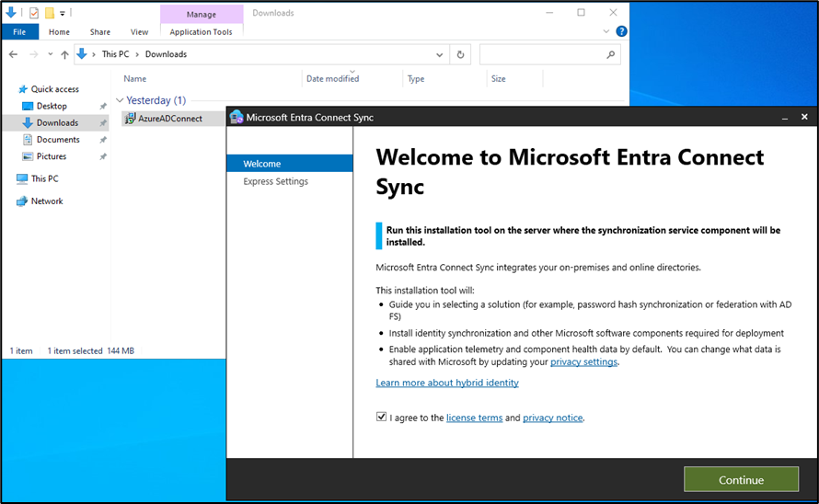Open the File menu in Explorer
Image resolution: width=819 pixels, height=504 pixels.
[x=18, y=31]
